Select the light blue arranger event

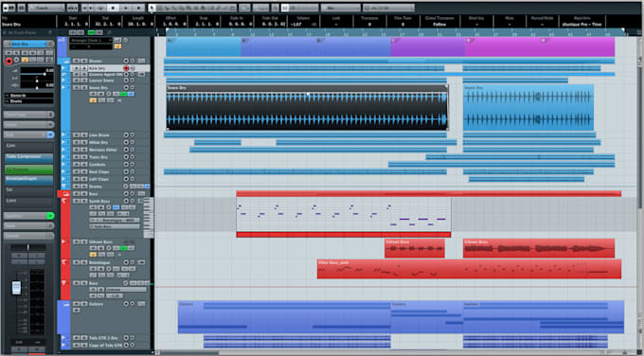click(x=204, y=46)
